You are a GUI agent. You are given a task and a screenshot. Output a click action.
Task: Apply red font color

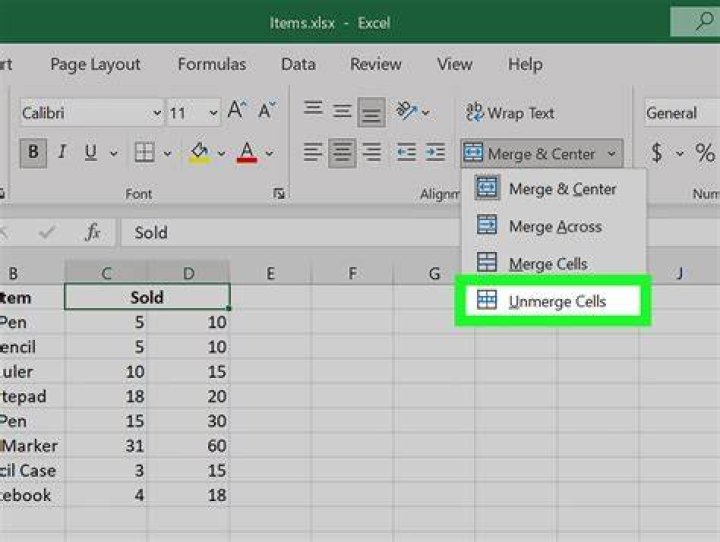247,152
